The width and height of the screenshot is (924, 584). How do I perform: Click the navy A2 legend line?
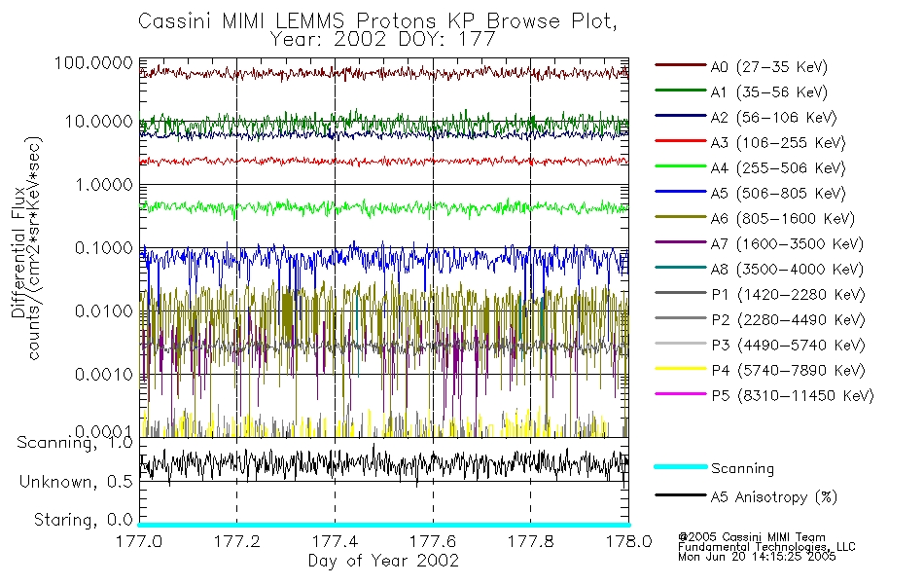pos(680,116)
